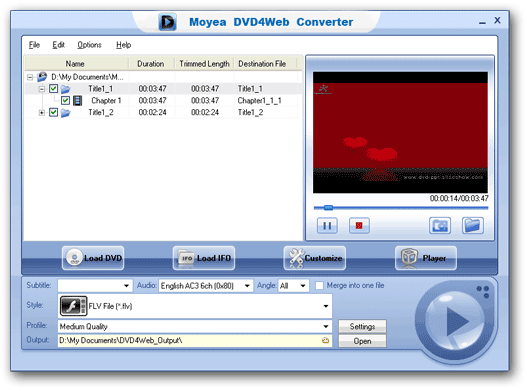Click in the Output path field
Screen dimensions: 527x391
(x=195, y=341)
